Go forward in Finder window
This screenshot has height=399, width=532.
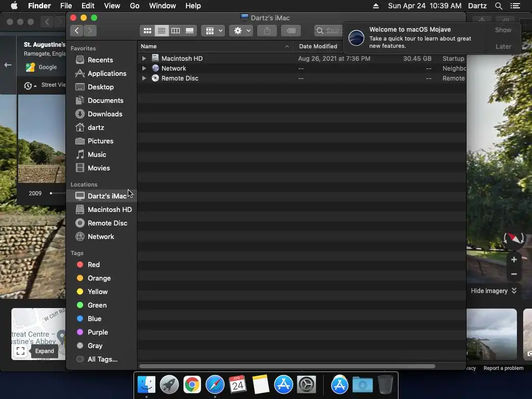(90, 31)
